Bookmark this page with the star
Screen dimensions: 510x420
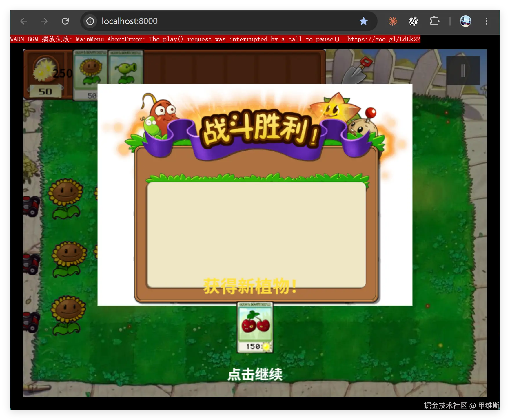(364, 21)
